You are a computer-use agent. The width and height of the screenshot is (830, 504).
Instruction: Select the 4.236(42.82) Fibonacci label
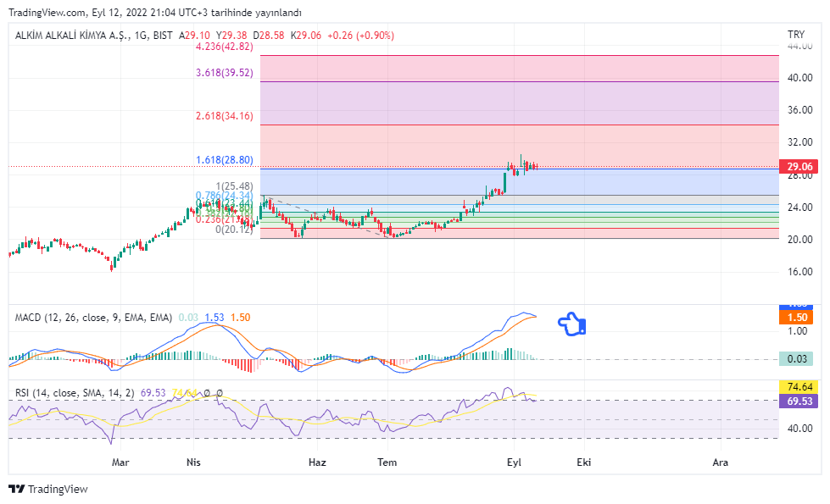click(225, 47)
